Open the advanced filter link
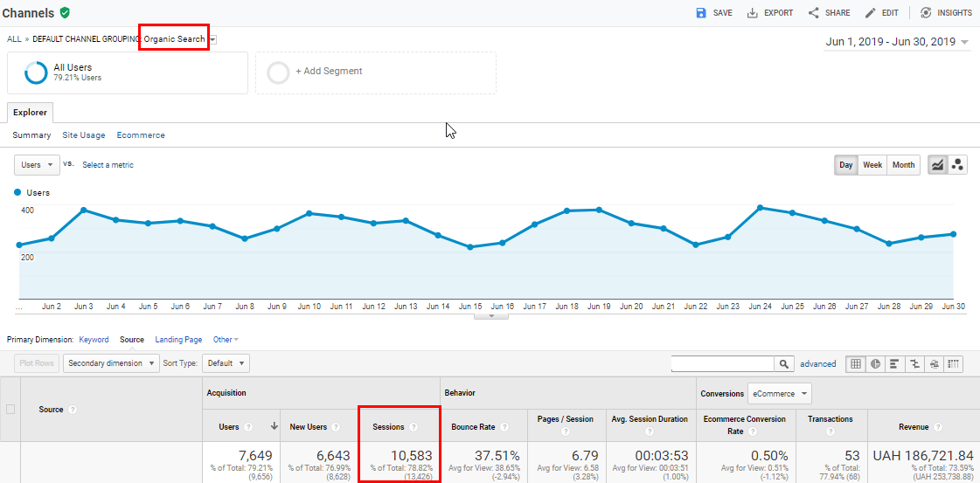The width and height of the screenshot is (980, 483). 817,364
